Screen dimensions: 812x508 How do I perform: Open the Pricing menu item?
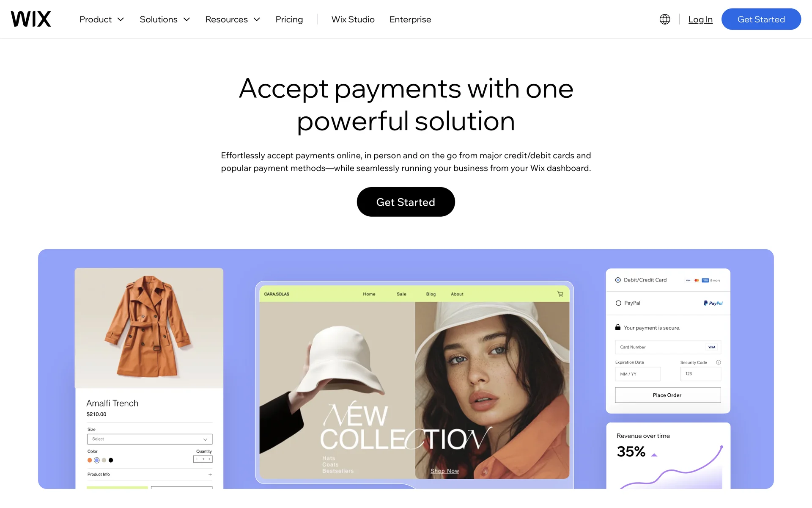(289, 19)
